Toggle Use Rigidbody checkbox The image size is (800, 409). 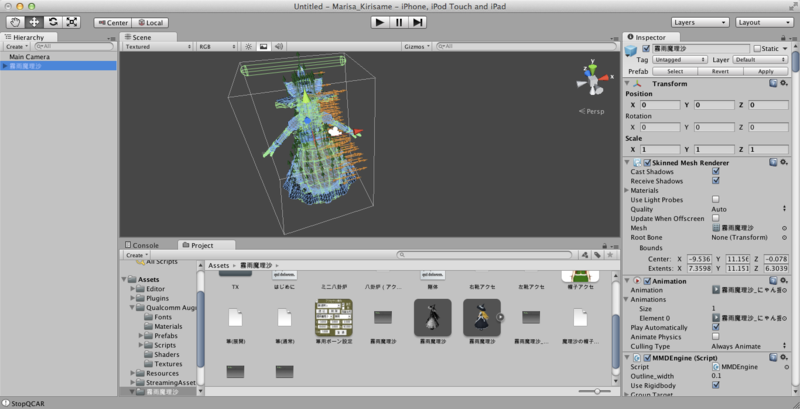pyautogui.click(x=715, y=385)
